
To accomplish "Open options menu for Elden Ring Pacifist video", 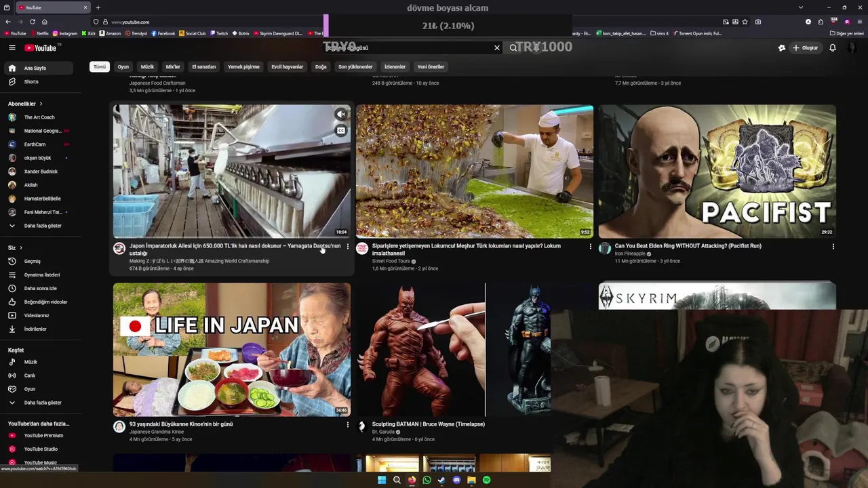I will (833, 247).
